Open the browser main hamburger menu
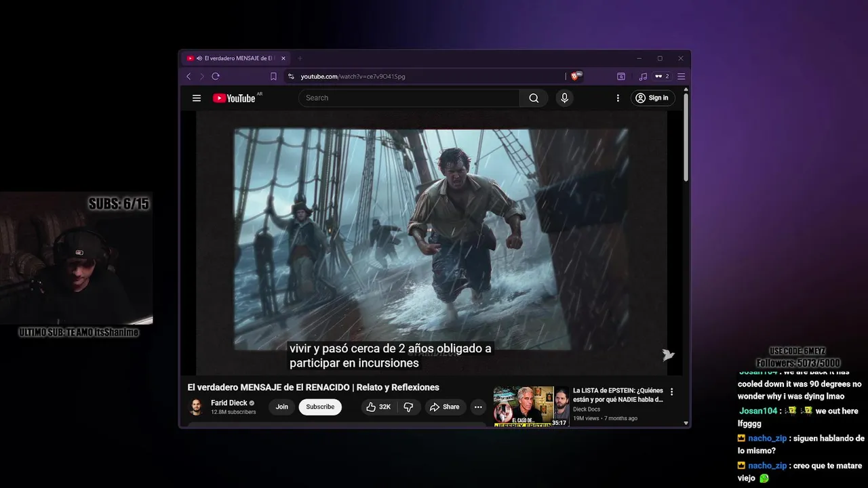 coord(682,77)
